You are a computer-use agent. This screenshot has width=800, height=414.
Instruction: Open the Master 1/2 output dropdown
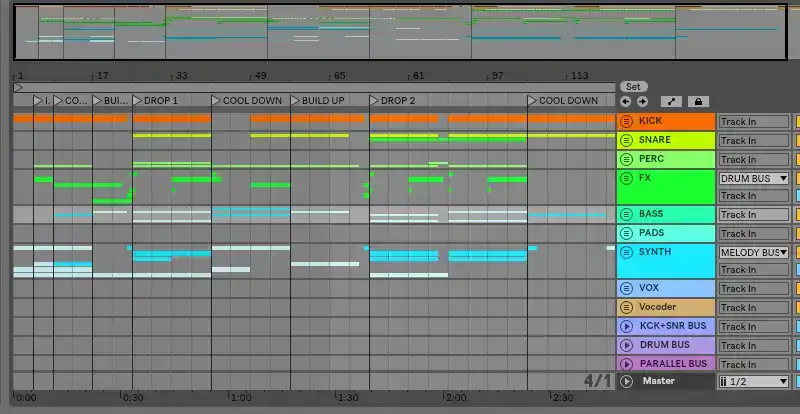pyautogui.click(x=754, y=382)
